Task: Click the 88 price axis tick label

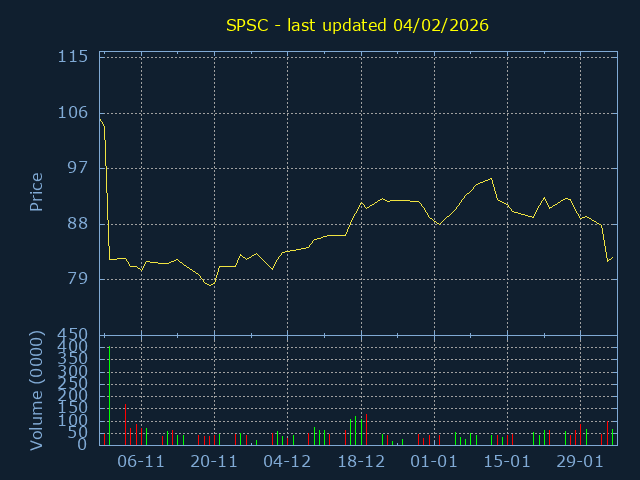Action: (76, 224)
